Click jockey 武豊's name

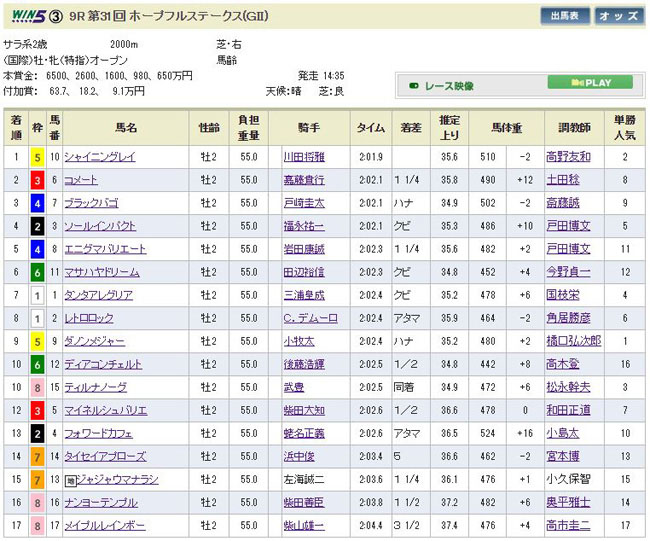coord(293,387)
